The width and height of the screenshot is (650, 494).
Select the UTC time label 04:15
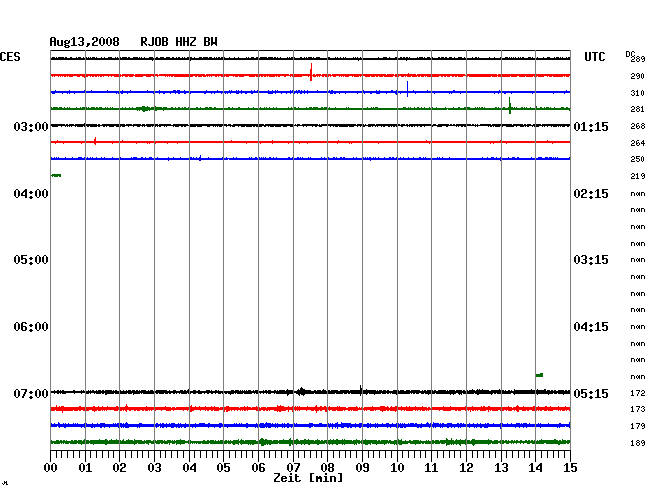tap(591, 327)
